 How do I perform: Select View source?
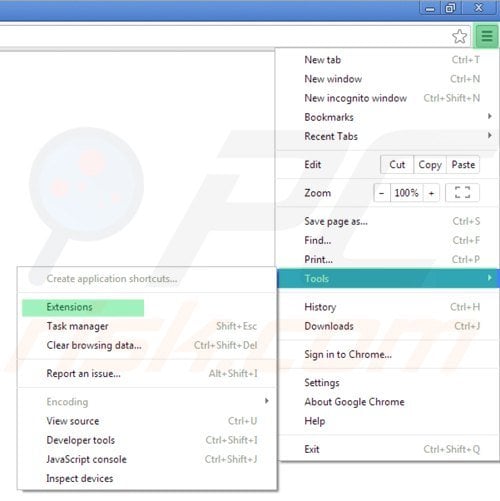pos(147,421)
